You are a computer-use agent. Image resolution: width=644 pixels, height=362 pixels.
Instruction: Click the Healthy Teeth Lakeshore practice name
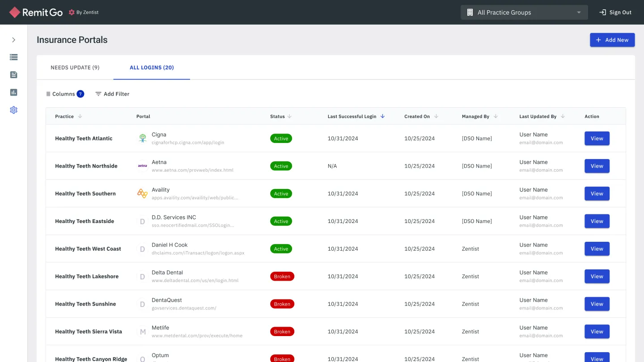(87, 277)
